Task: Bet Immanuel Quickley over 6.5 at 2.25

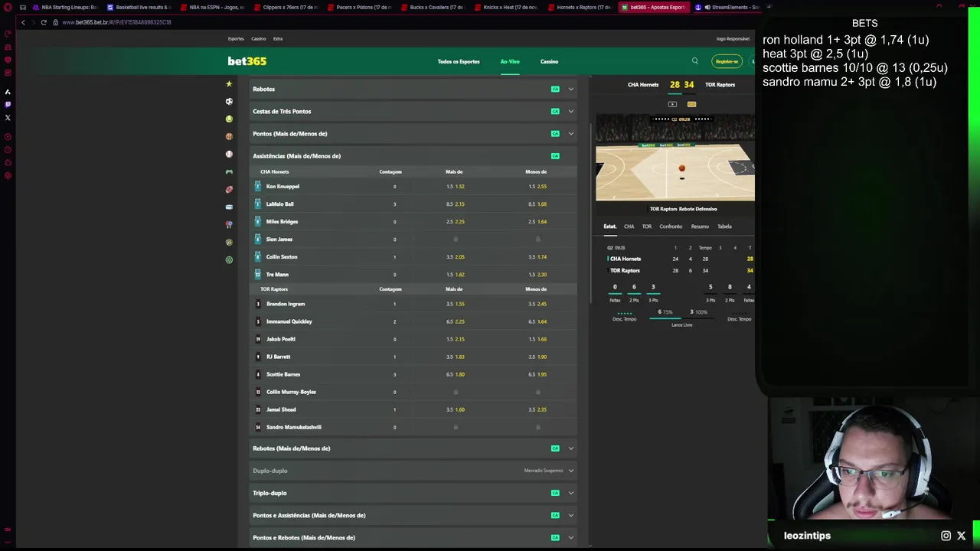Action: tap(455, 321)
